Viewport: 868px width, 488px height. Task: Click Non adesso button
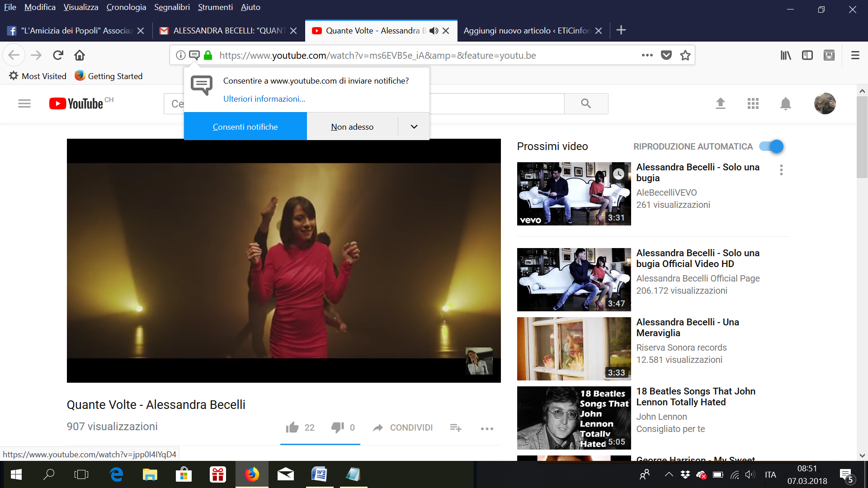click(352, 127)
